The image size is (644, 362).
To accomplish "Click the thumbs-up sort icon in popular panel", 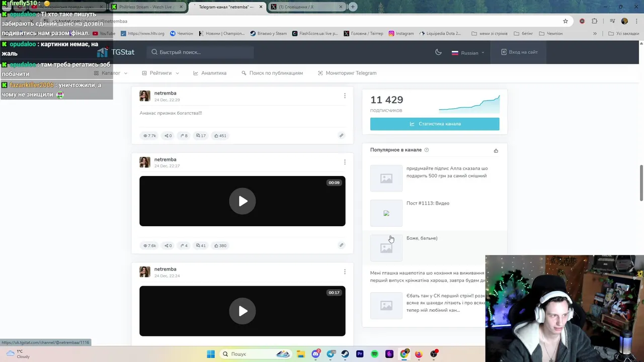I will click(x=496, y=150).
